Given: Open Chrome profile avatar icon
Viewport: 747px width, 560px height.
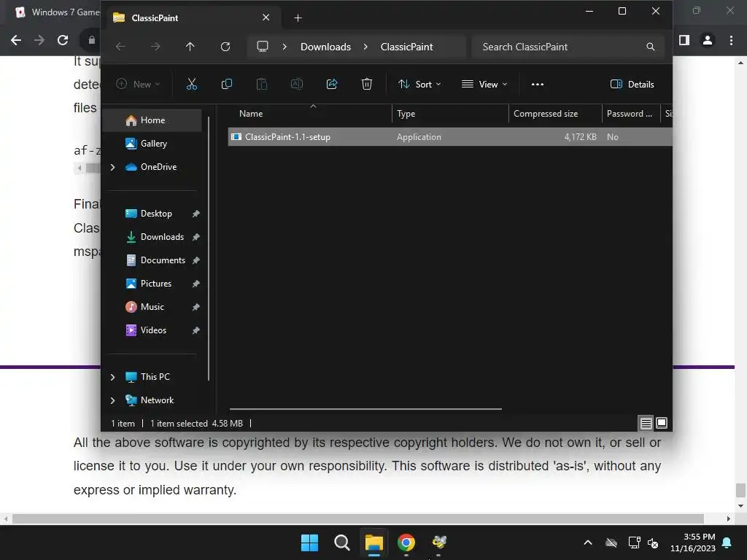Looking at the screenshot, I should tap(708, 40).
